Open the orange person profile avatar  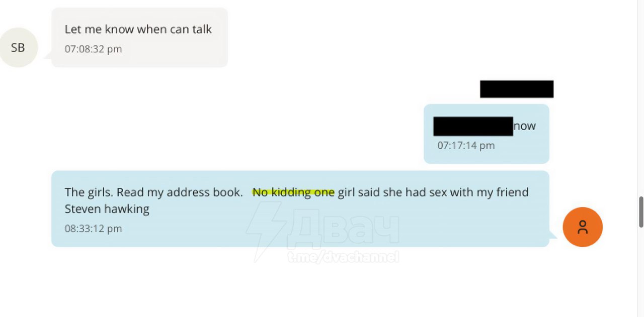pos(583,227)
